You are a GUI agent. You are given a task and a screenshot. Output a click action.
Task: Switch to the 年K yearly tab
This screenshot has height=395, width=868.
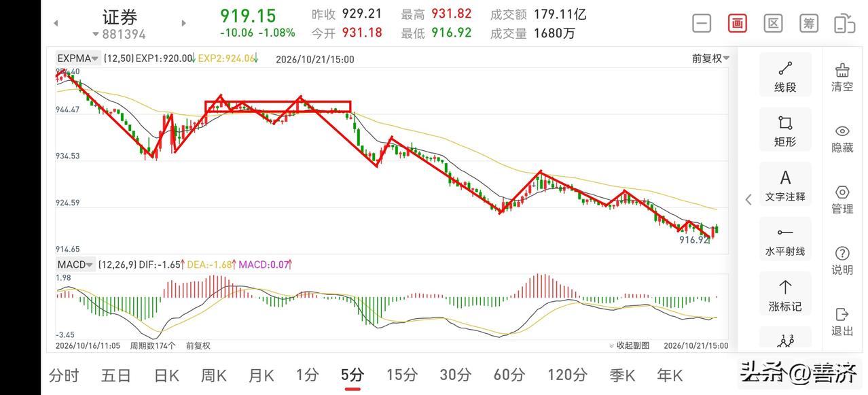670,375
